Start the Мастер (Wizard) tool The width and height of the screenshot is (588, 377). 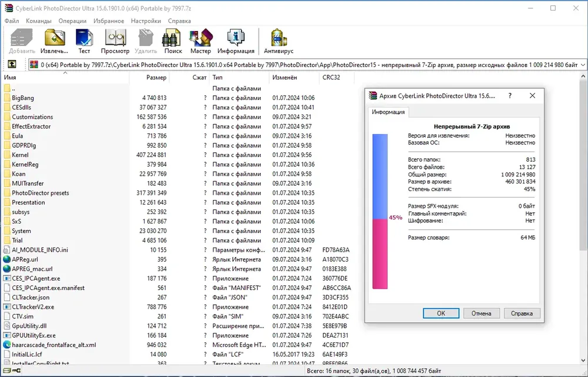(201, 40)
